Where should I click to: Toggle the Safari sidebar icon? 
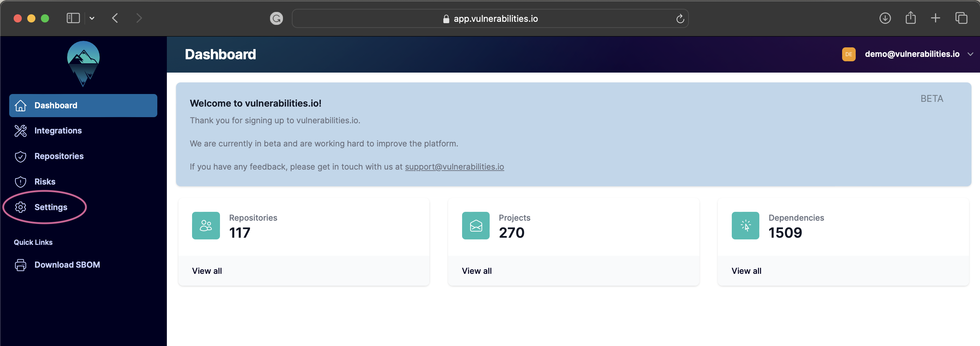click(73, 18)
